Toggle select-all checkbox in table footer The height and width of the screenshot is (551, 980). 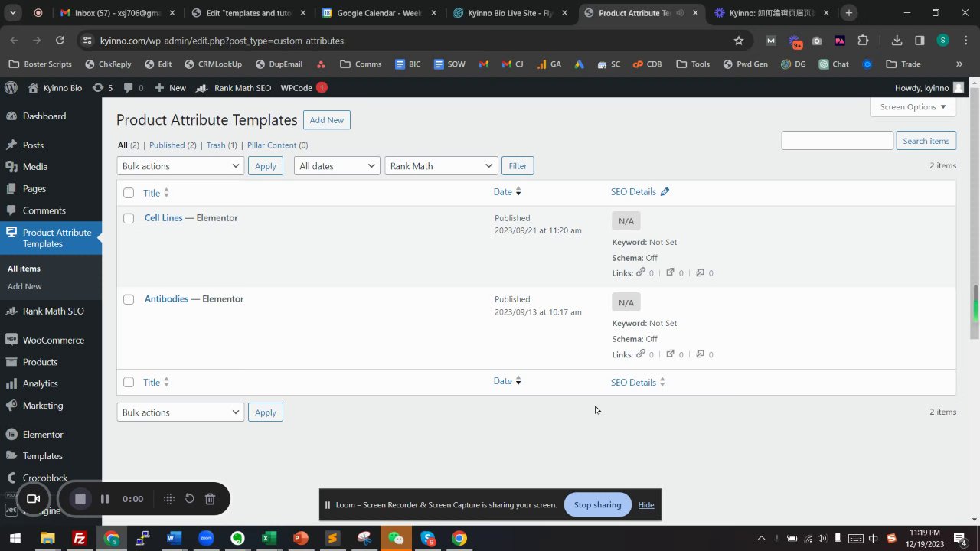click(129, 383)
